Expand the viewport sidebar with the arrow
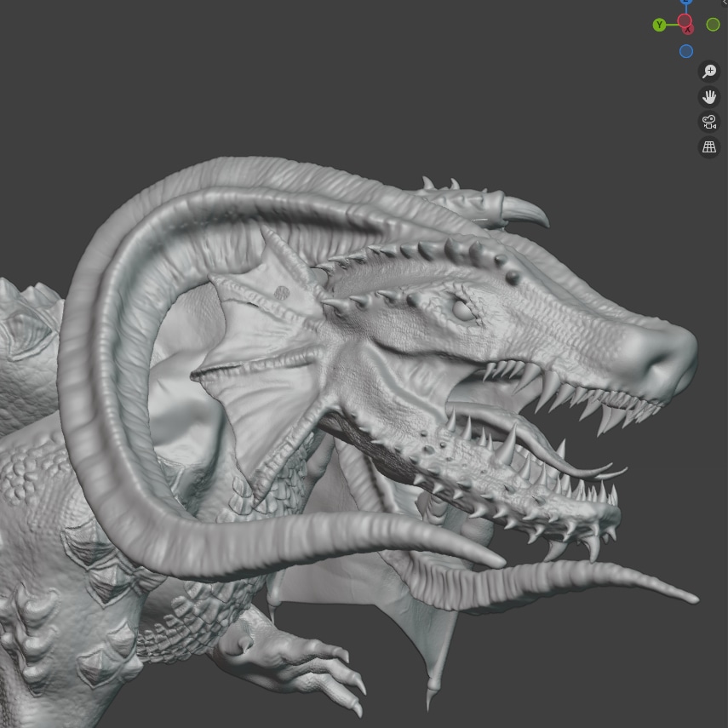This screenshot has width=728, height=728. pyautogui.click(x=724, y=3)
